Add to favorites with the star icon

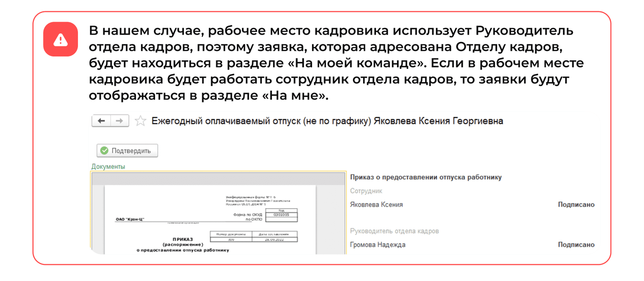(140, 121)
